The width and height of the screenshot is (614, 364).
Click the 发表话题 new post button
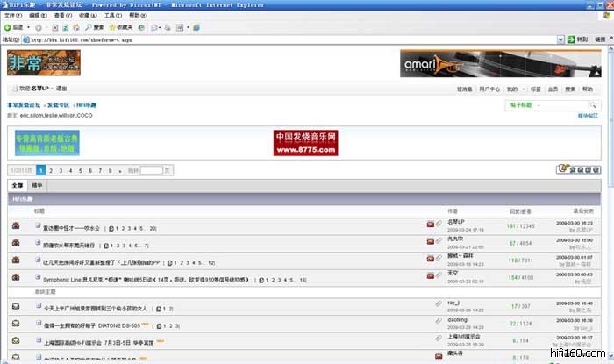click(579, 169)
